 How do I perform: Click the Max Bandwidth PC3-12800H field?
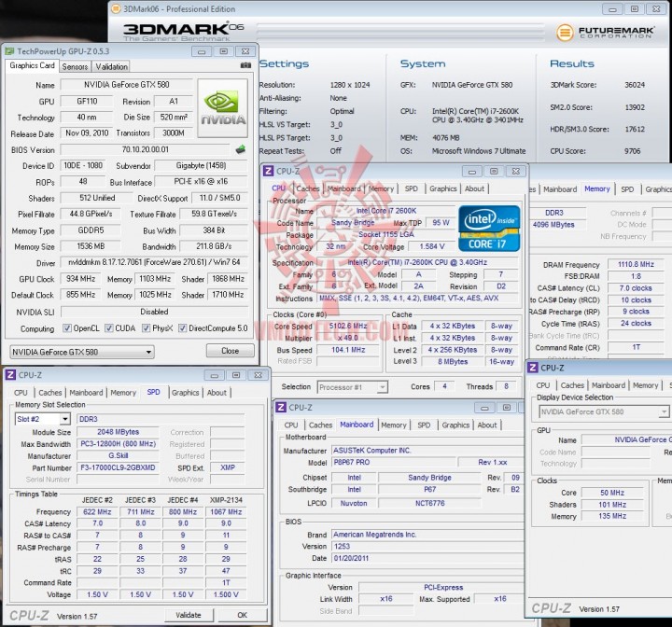(x=118, y=444)
